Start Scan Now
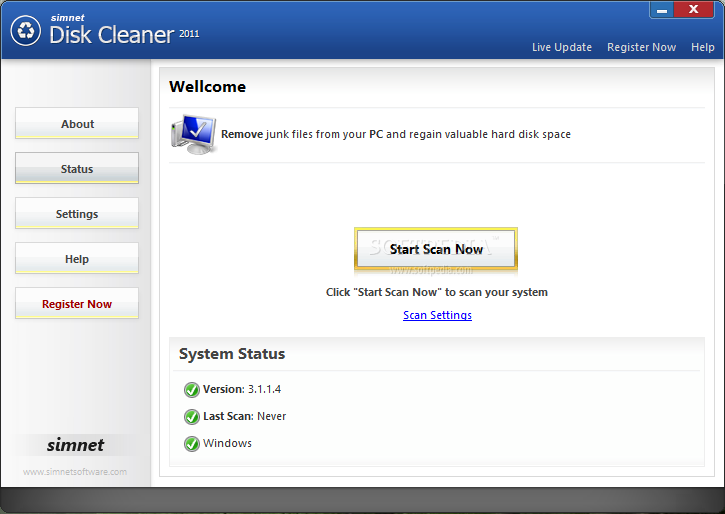725x514 pixels. pos(436,249)
